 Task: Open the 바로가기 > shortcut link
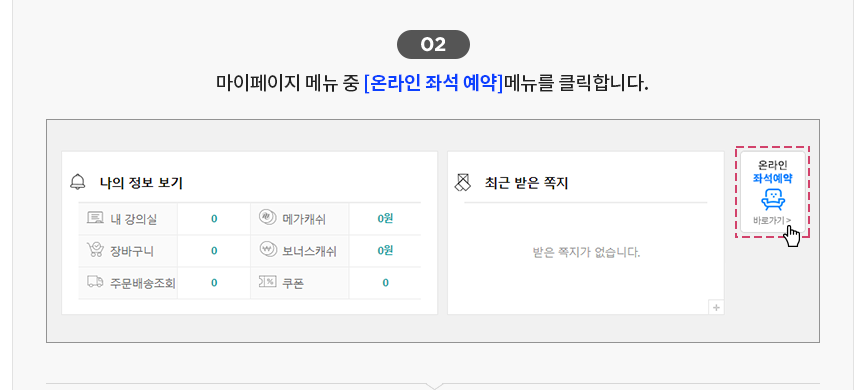click(x=772, y=220)
